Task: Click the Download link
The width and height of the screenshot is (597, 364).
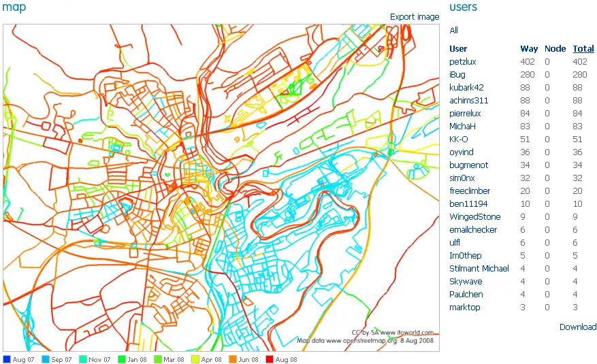Action: (x=577, y=327)
